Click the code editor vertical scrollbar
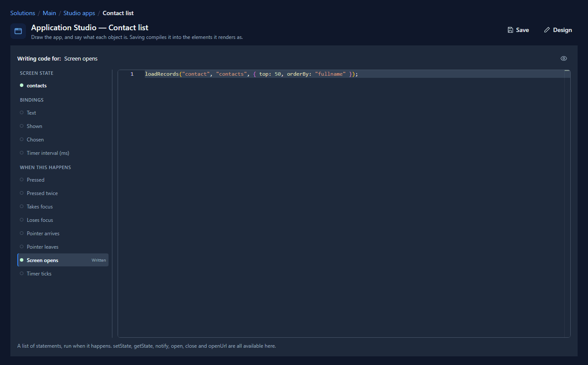 (567, 203)
